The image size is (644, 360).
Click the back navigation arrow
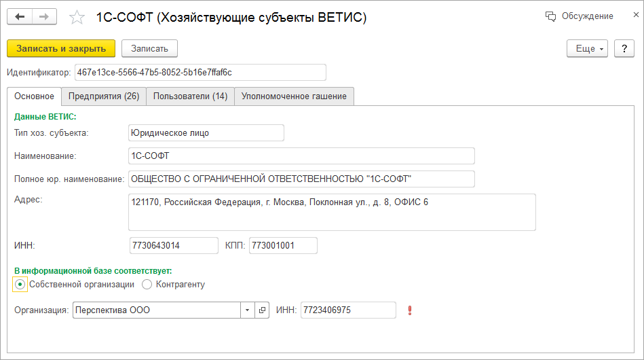[x=20, y=16]
